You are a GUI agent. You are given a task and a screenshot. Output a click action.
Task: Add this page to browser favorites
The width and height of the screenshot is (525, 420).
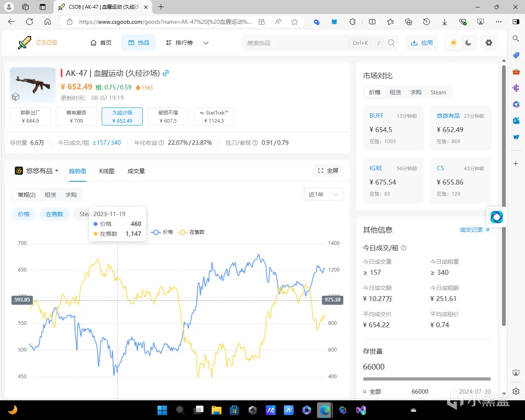(294, 22)
